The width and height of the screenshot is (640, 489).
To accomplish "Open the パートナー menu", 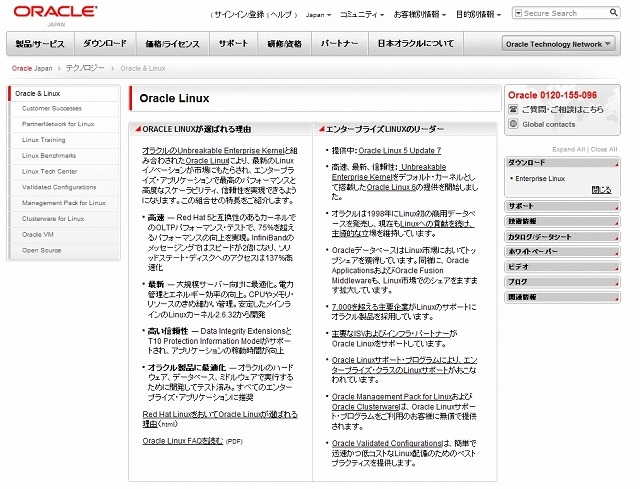I will coord(340,43).
